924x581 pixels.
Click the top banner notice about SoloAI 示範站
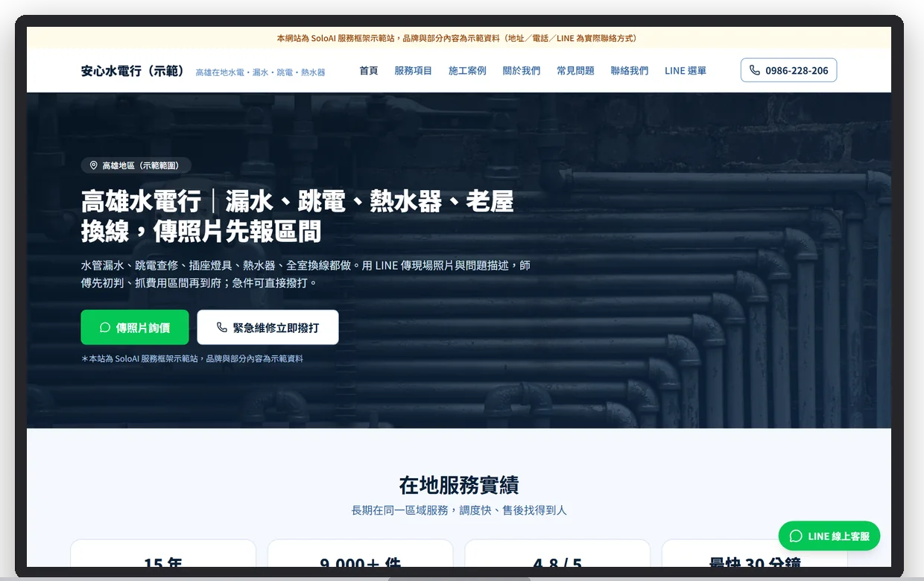pos(458,38)
